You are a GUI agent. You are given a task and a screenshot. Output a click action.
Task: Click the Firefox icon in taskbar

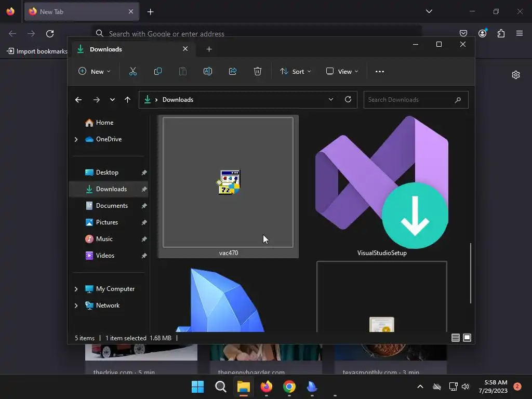(x=267, y=387)
